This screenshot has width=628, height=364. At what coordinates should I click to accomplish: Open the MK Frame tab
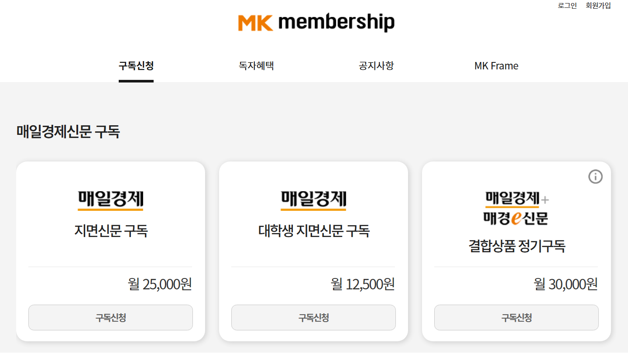point(496,65)
